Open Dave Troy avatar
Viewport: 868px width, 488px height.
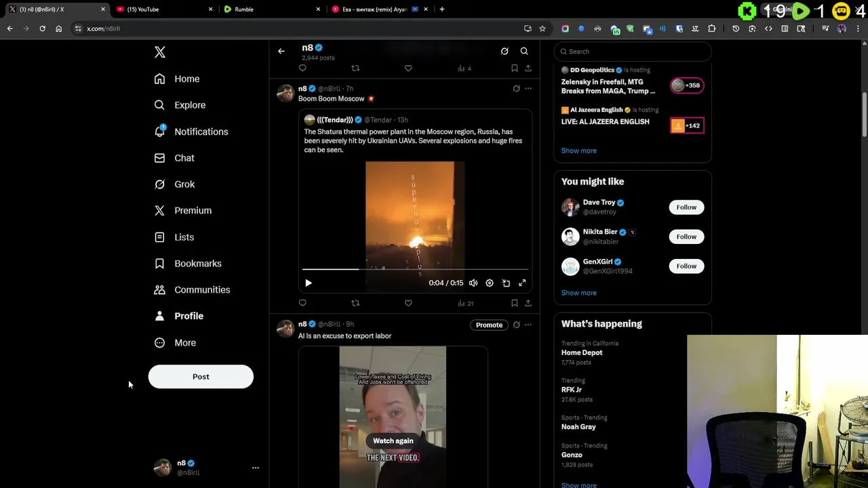pos(570,207)
